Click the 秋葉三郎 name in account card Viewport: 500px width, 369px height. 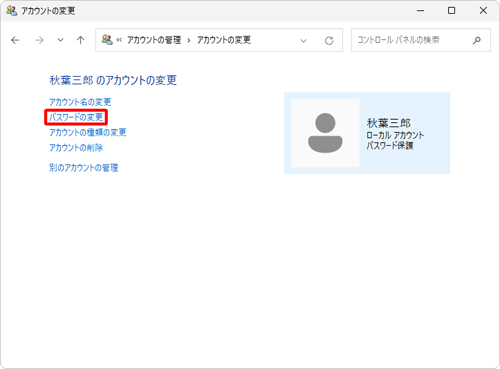389,123
